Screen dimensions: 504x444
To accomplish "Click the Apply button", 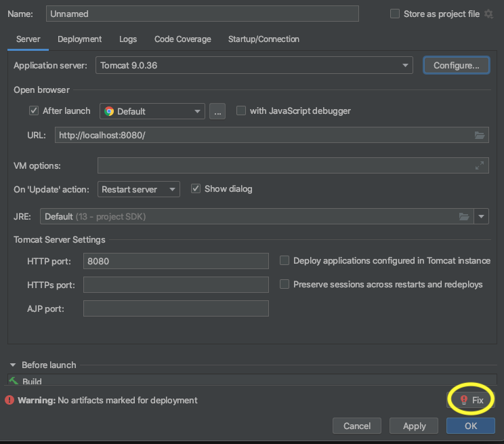I will point(414,426).
